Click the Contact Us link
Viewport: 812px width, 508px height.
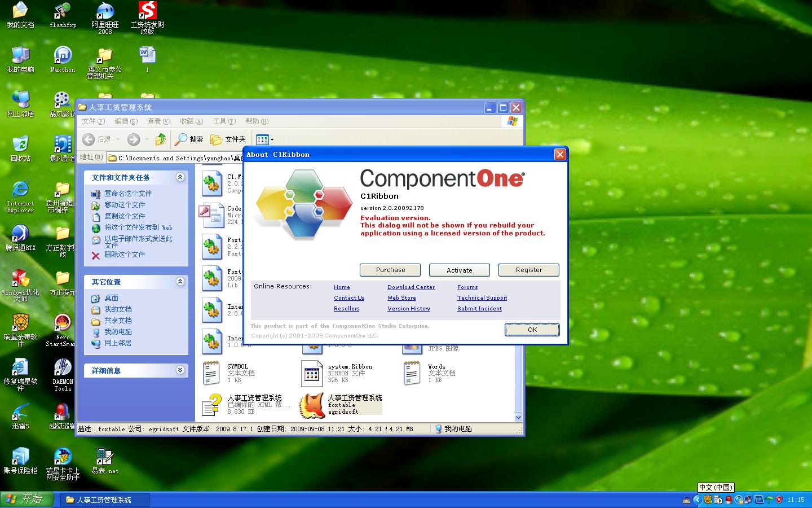(349, 298)
